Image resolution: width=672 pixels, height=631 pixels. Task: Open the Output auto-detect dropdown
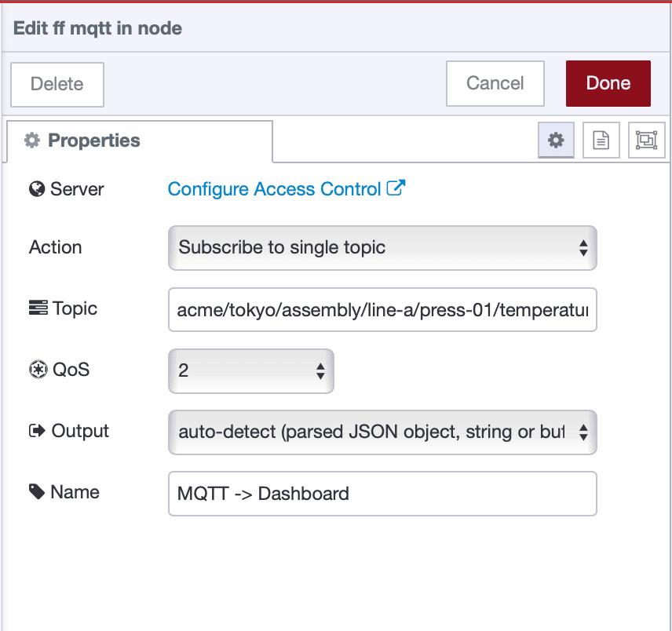(382, 432)
